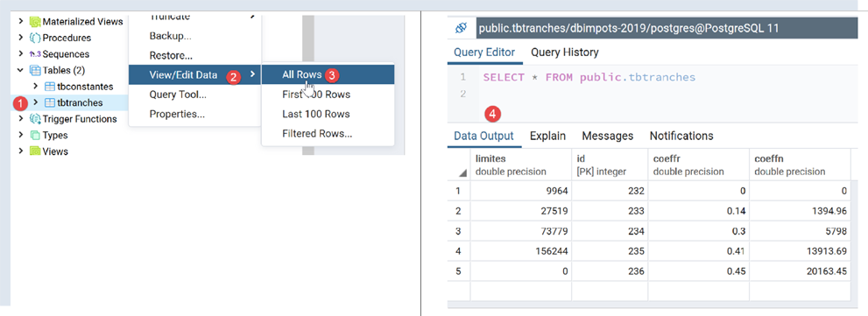
Task: Click the Types node icon
Action: pos(35,135)
